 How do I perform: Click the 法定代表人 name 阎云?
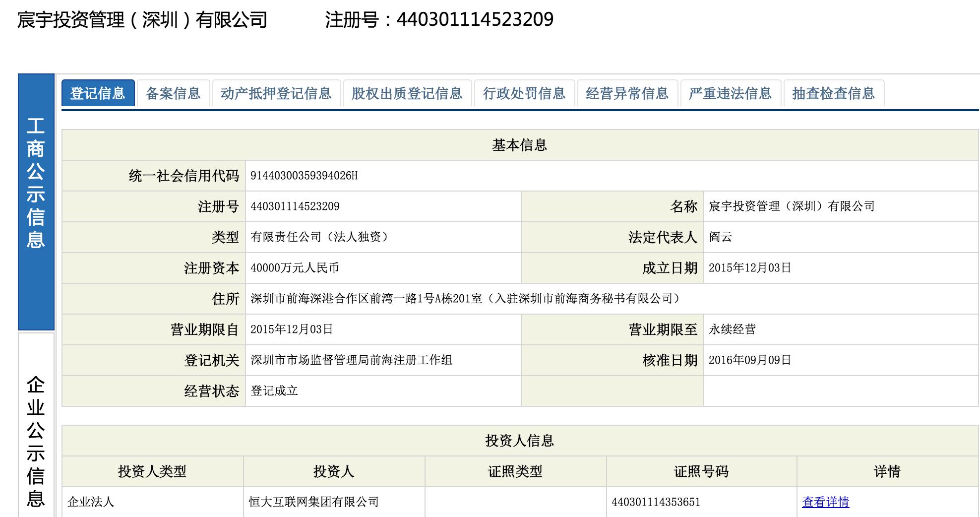coord(718,238)
